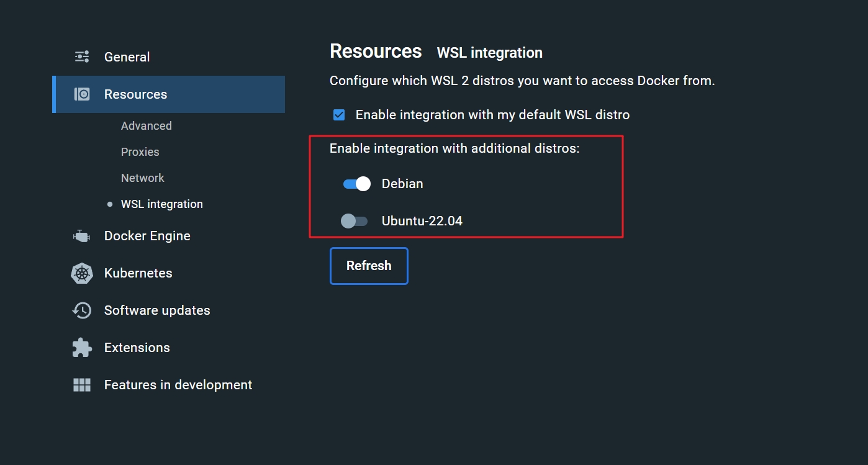This screenshot has width=868, height=465.
Task: Click the Features in development grid icon
Action: pyautogui.click(x=82, y=385)
